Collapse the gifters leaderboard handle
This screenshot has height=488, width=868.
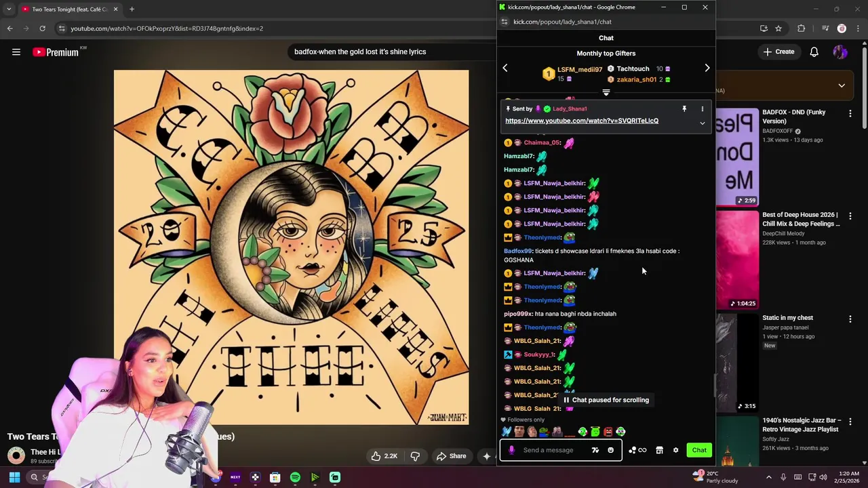606,92
